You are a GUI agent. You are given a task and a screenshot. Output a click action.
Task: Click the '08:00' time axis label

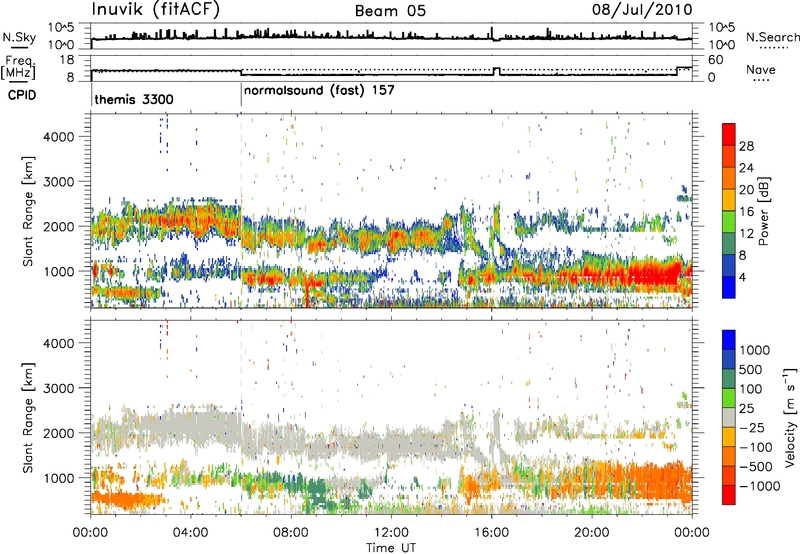(x=290, y=533)
